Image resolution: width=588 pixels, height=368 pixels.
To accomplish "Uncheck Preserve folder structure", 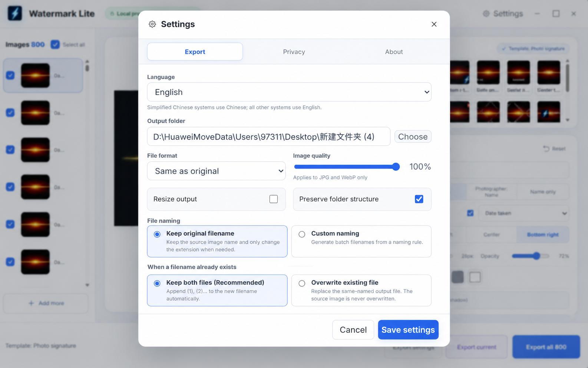I will (419, 199).
